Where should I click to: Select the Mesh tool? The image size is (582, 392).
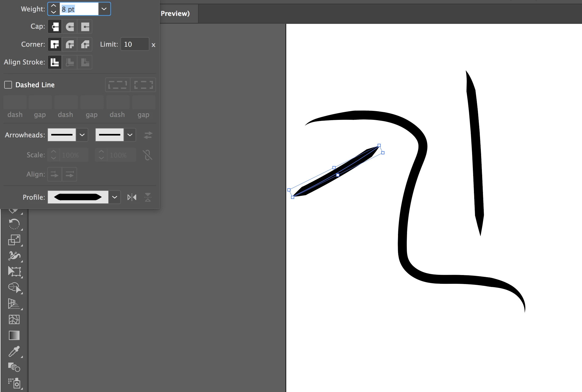14,319
